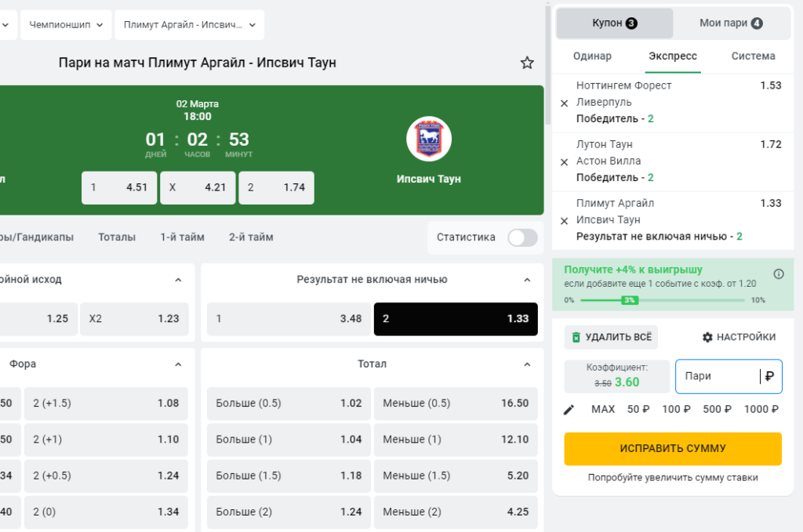Collapse the Двойной исход section chevron

coord(178,280)
